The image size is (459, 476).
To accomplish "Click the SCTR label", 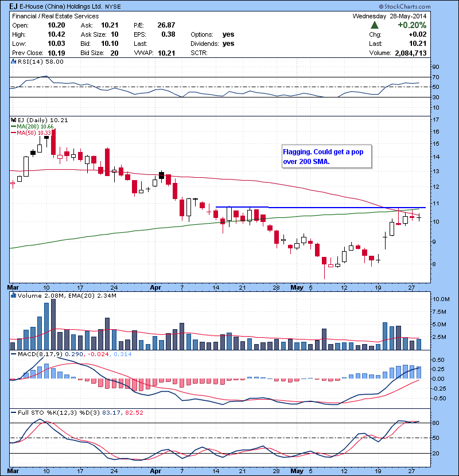I will click(199, 53).
